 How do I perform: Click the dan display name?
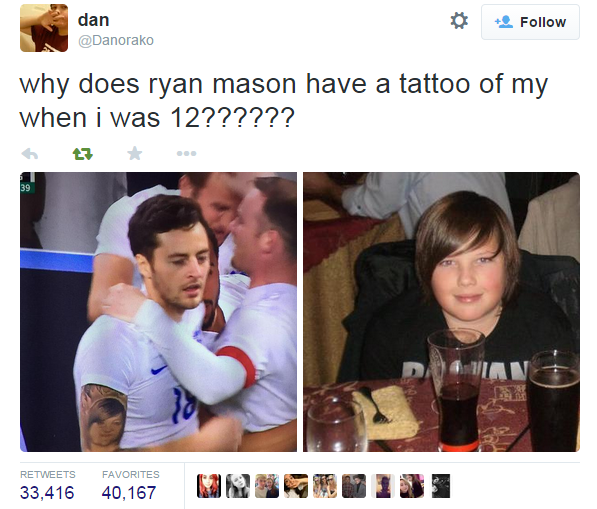(93, 20)
